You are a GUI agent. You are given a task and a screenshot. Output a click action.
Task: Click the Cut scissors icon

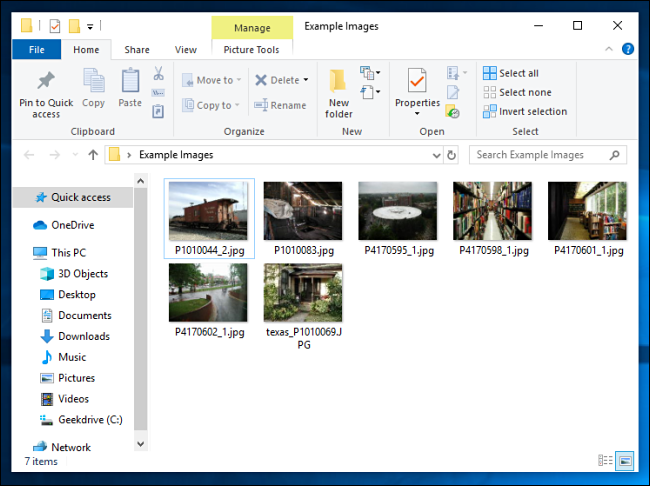pos(158,74)
